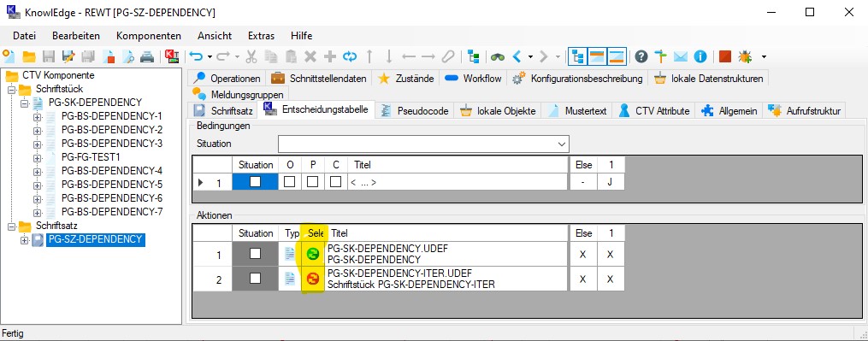868x341 pixels.
Task: Open the Datei menu
Action: (24, 35)
